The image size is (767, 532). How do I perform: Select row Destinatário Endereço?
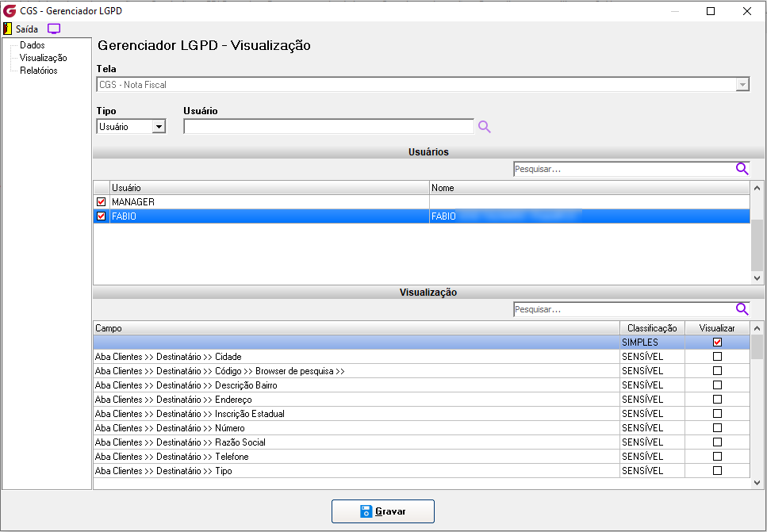click(422, 399)
